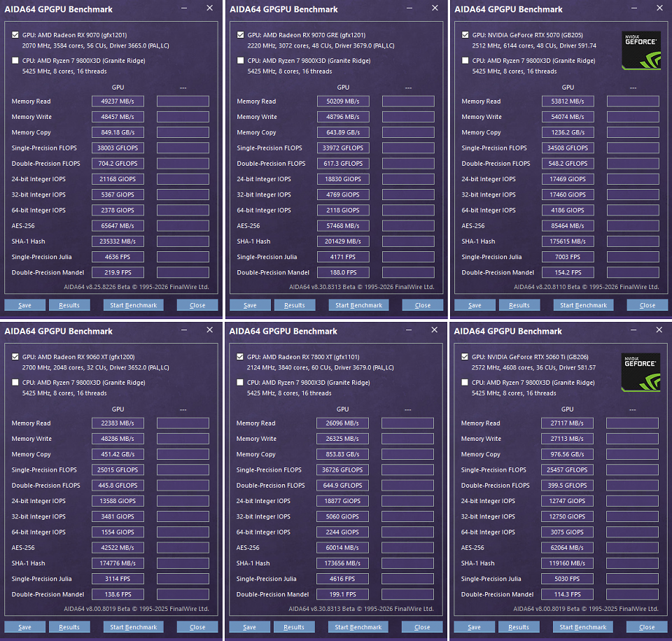672x641 pixels.
Task: Click SHA-1 Hash value 119160 MB/s
Action: [x=567, y=563]
